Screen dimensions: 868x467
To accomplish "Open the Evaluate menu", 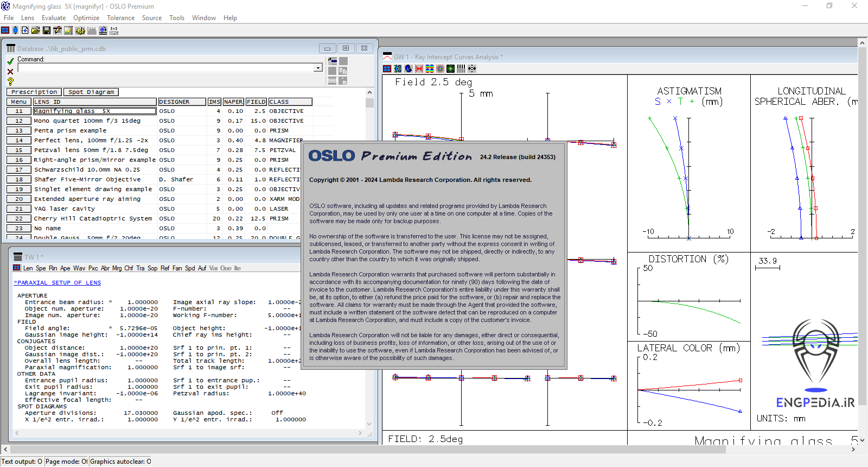I will (54, 18).
